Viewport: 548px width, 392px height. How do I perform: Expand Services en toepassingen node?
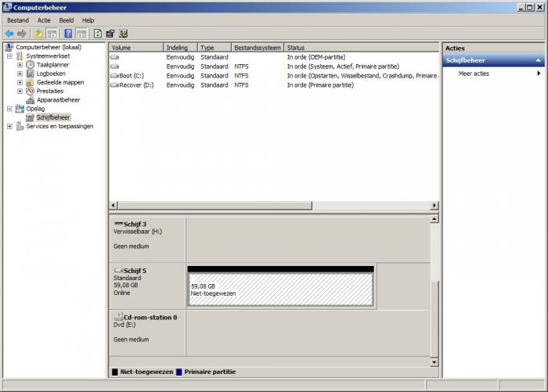[x=9, y=126]
